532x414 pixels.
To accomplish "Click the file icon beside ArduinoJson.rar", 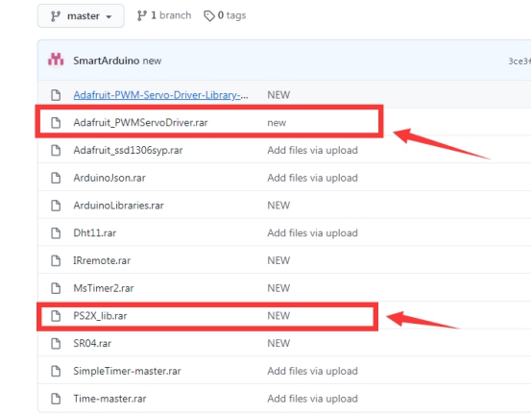I will [56, 178].
